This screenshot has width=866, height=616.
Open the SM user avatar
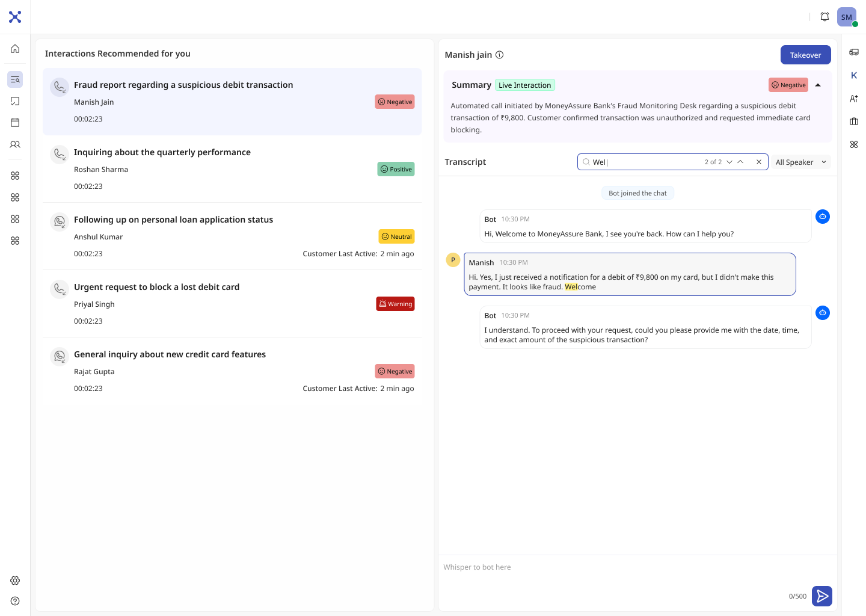tap(847, 17)
